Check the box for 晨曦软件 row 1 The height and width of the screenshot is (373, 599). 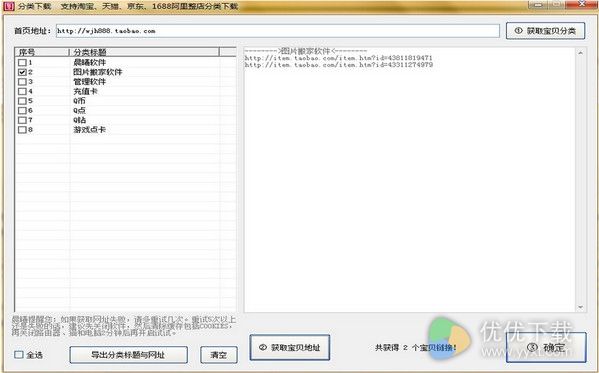(22, 62)
